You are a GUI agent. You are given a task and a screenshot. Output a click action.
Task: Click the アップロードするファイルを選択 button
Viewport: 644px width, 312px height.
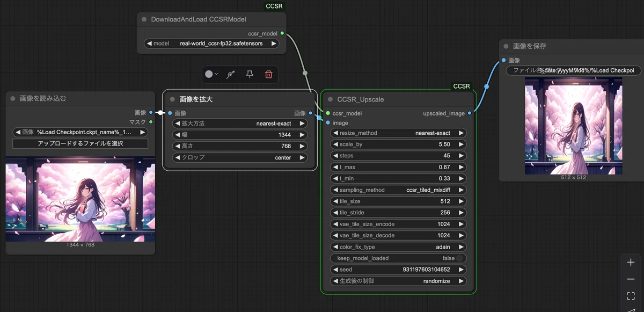(x=80, y=143)
